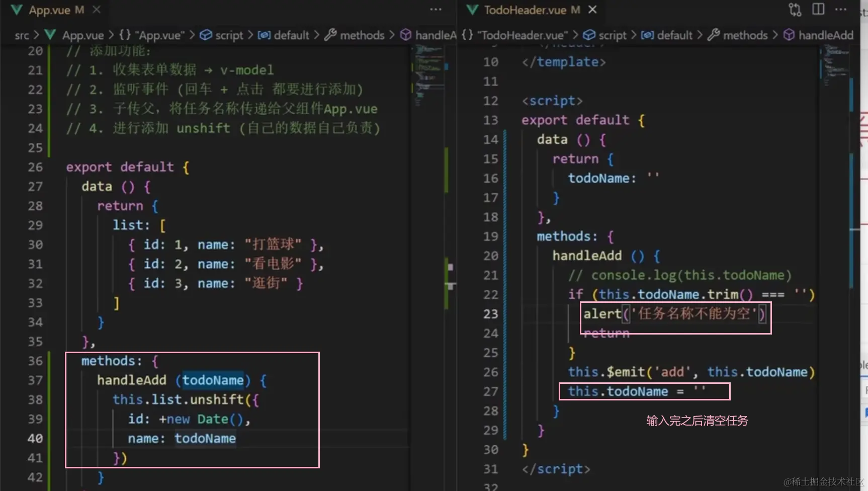Click line number 37 in App.vue
868x491 pixels.
pyautogui.click(x=35, y=380)
